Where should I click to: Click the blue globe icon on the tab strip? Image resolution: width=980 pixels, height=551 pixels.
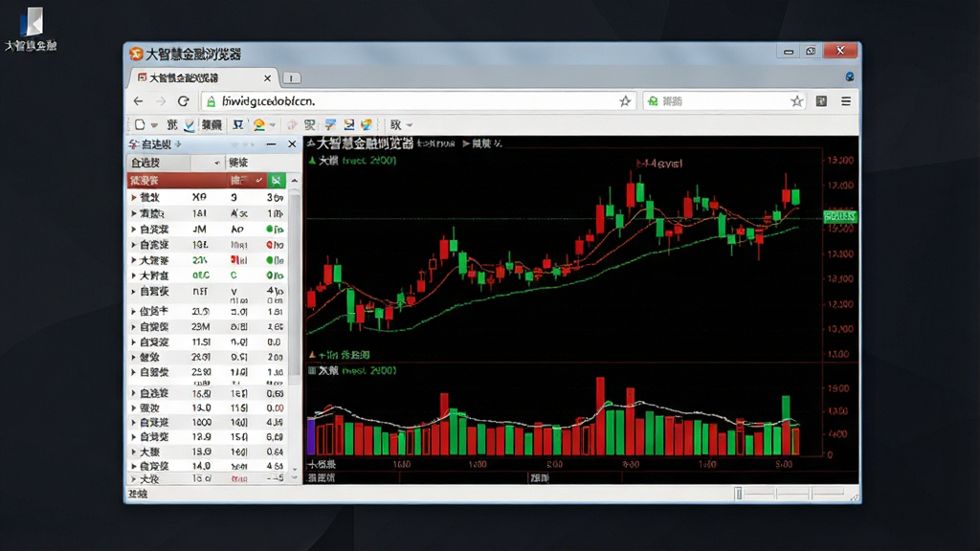[850, 77]
